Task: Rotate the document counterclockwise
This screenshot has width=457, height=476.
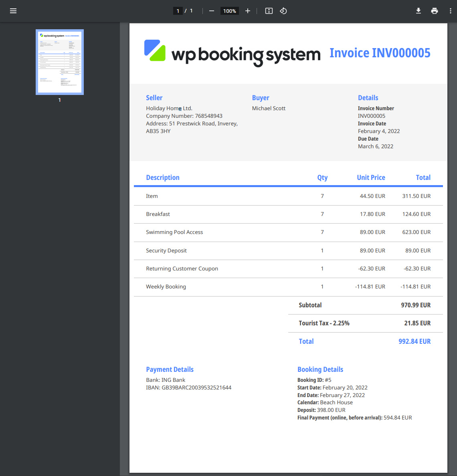Action: 283,11
